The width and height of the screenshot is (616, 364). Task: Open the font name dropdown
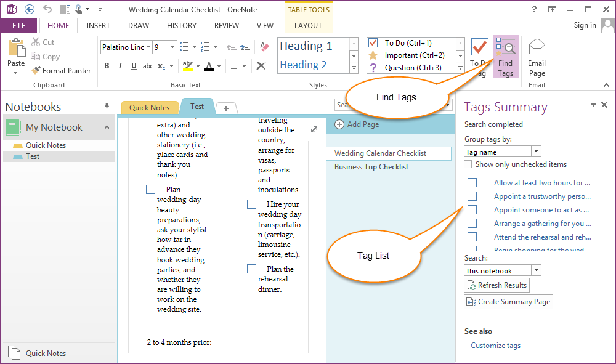tap(148, 47)
